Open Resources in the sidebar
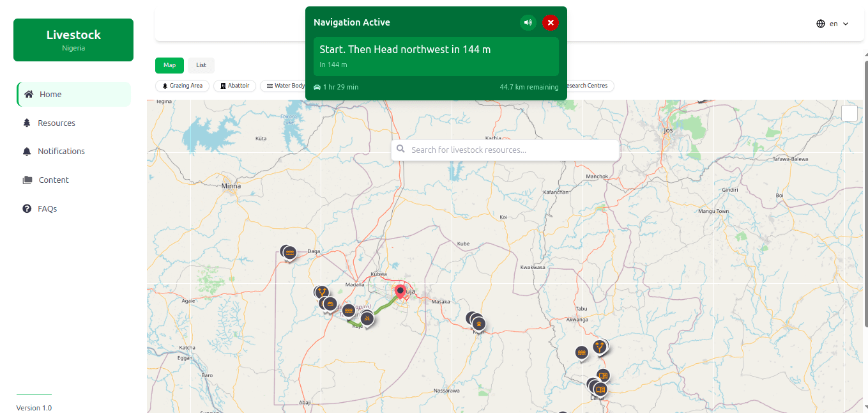This screenshot has height=413, width=868. [x=56, y=123]
